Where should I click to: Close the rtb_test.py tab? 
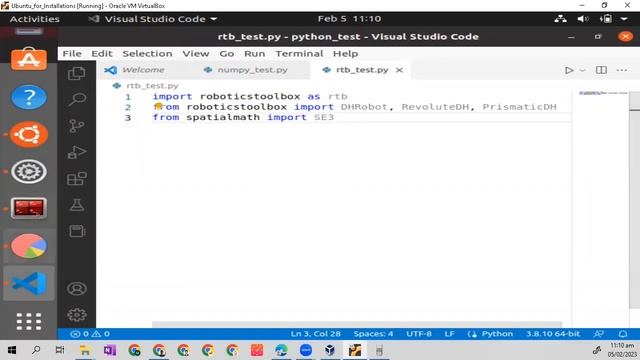399,70
